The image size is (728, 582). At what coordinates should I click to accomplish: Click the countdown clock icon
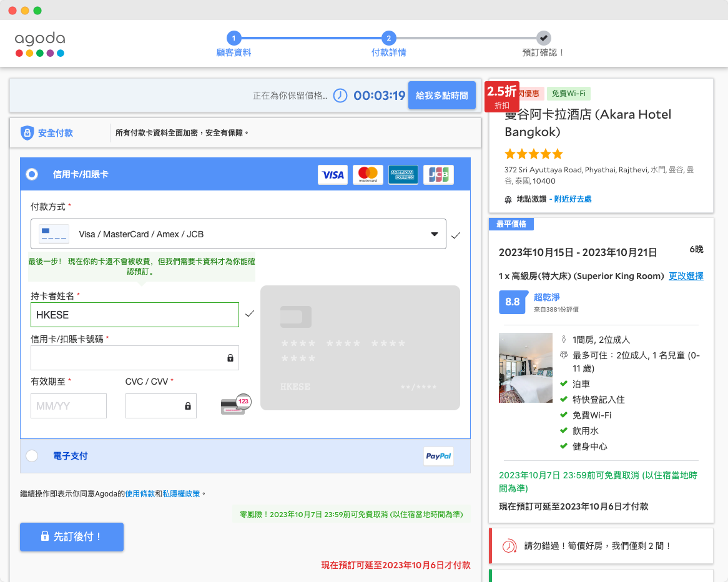click(x=340, y=96)
